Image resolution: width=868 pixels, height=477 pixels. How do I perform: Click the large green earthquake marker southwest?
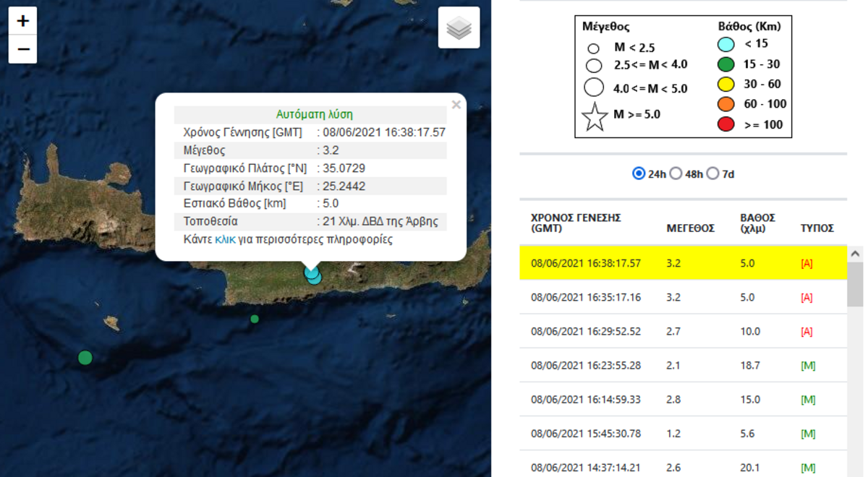click(85, 357)
